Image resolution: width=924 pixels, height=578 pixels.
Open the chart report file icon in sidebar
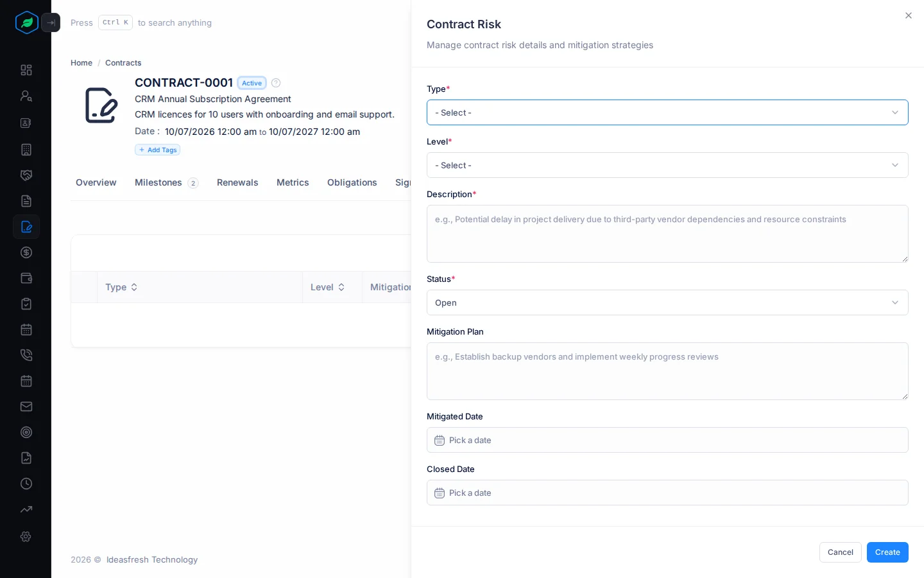(26, 458)
